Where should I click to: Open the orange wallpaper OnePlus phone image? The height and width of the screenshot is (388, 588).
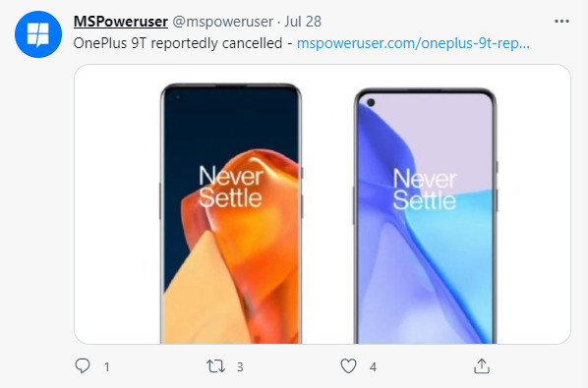pyautogui.click(x=231, y=213)
